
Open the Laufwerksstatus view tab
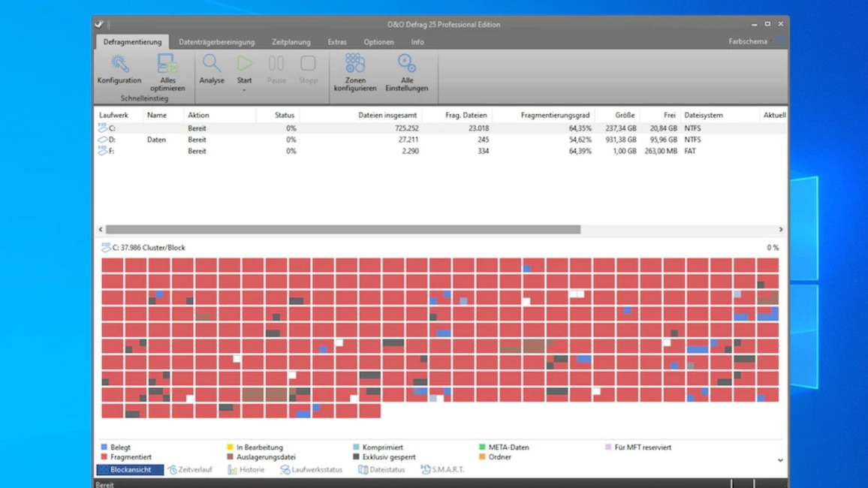[311, 470]
